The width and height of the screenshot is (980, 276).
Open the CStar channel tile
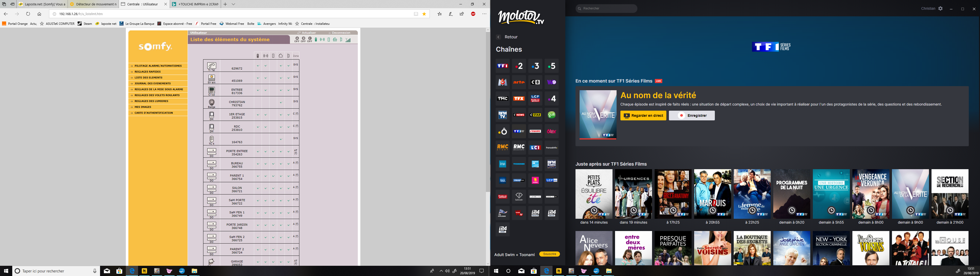pyautogui.click(x=535, y=115)
